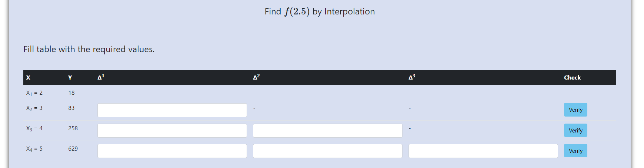Click the Y value 629 cell
Screen dimensions: 644x168
click(x=73, y=149)
